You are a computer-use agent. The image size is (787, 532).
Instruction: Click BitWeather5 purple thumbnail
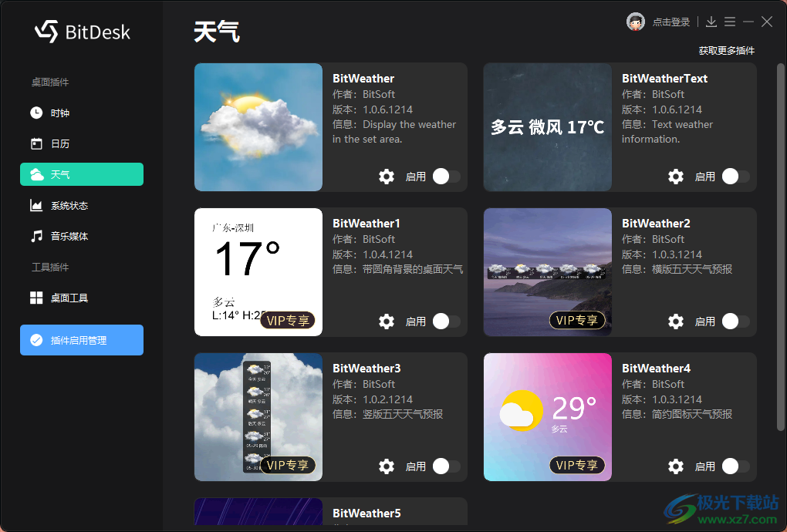(x=258, y=511)
